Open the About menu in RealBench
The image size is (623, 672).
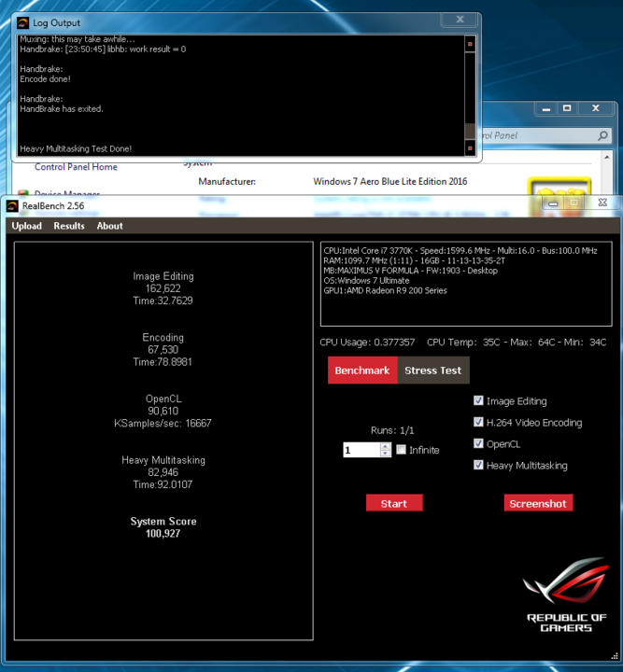click(110, 226)
